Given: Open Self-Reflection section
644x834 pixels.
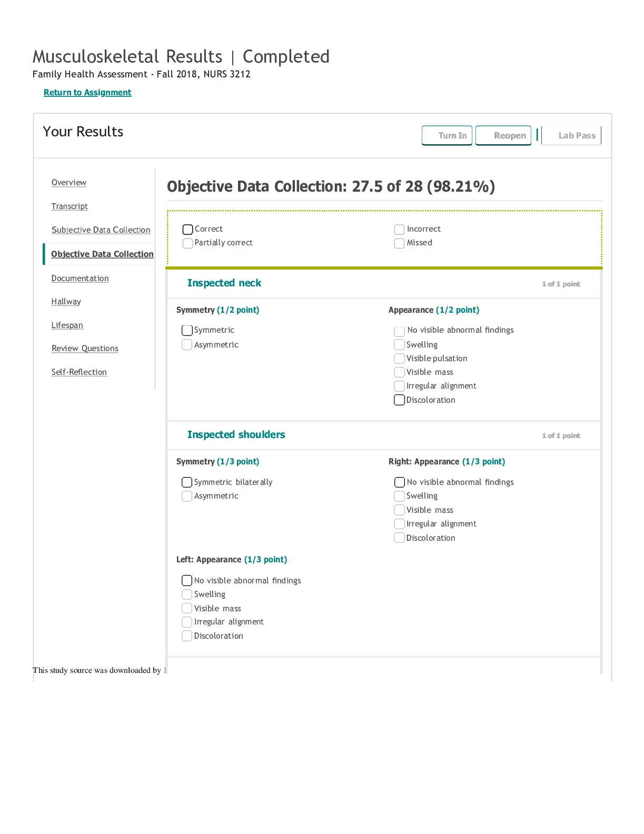Looking at the screenshot, I should tap(79, 372).
